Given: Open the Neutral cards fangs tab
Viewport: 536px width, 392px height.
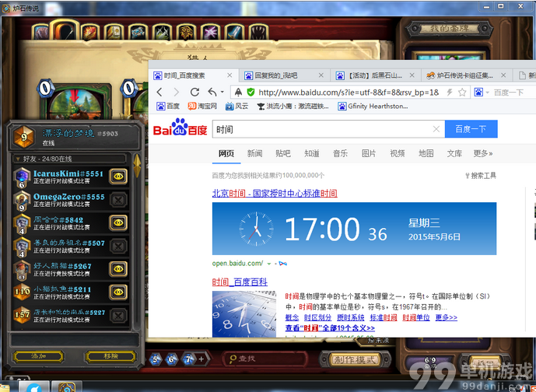Looking at the screenshot, I should click(258, 32).
